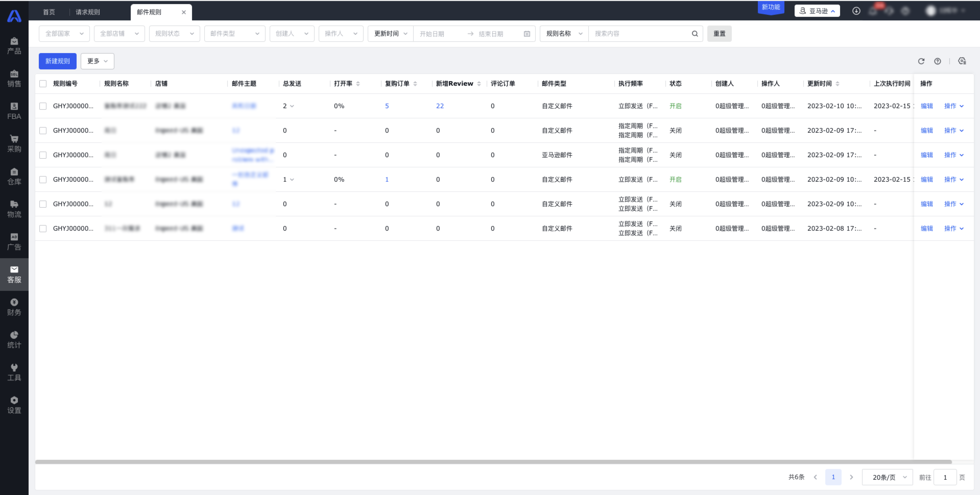
Task: Select the 邮件规则 tab
Action: (x=149, y=12)
